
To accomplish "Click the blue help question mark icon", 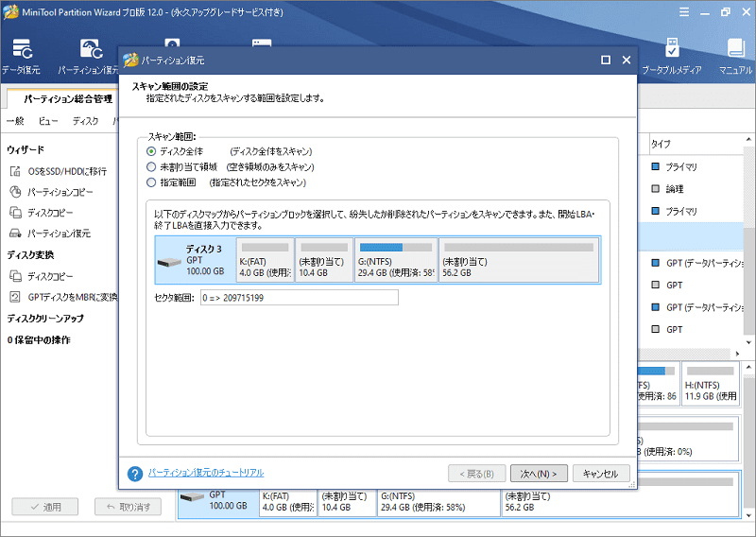I will (x=135, y=474).
